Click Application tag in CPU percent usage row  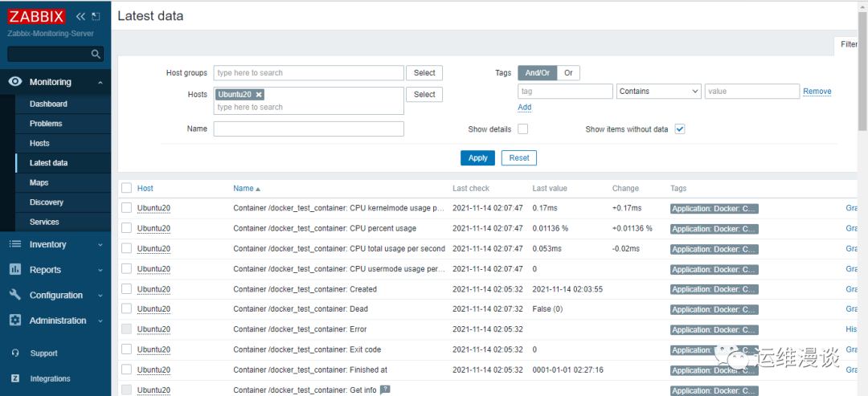pos(714,228)
